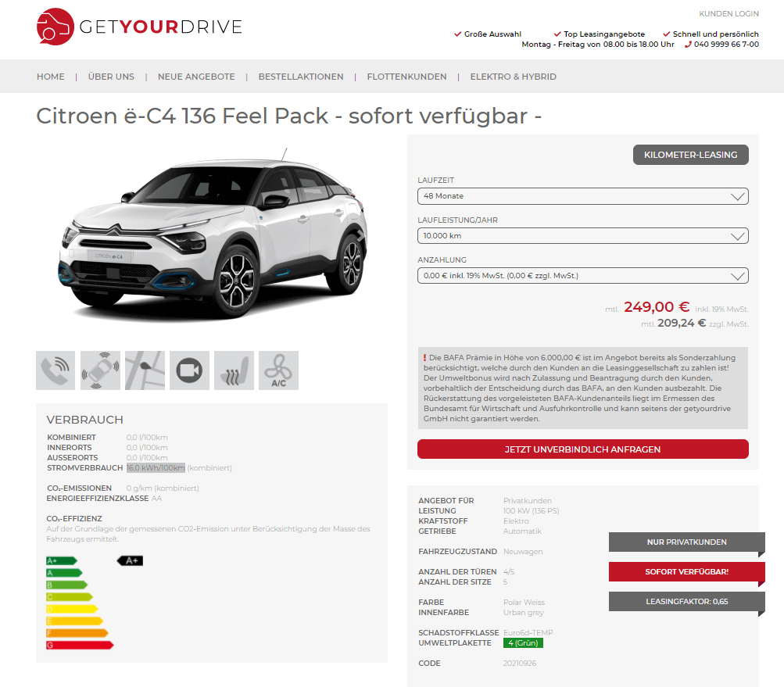Click the Leasingfaktor: 0,65 ribbon
The image size is (784, 687).
686,602
